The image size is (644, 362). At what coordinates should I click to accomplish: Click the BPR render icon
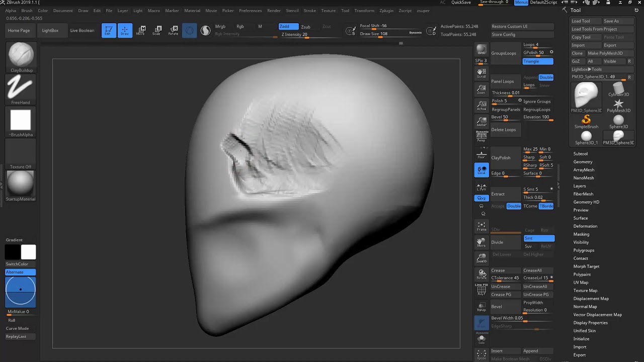(x=481, y=50)
